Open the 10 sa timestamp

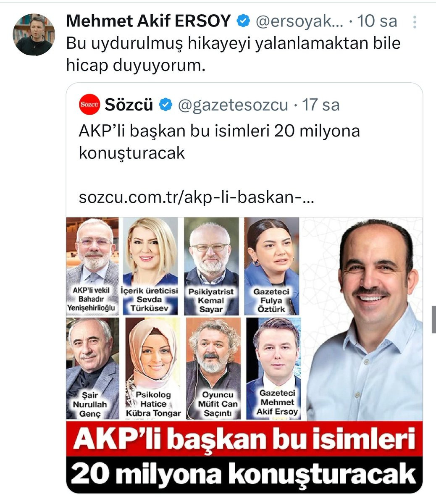(377, 21)
